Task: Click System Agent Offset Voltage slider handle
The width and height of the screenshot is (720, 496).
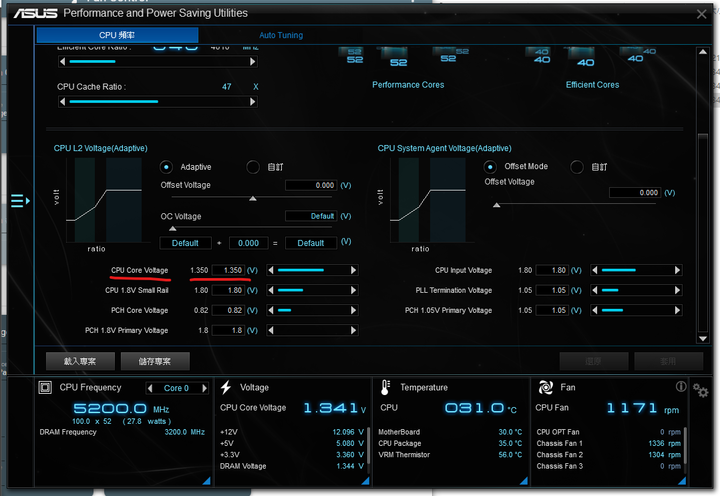Action: click(496, 205)
